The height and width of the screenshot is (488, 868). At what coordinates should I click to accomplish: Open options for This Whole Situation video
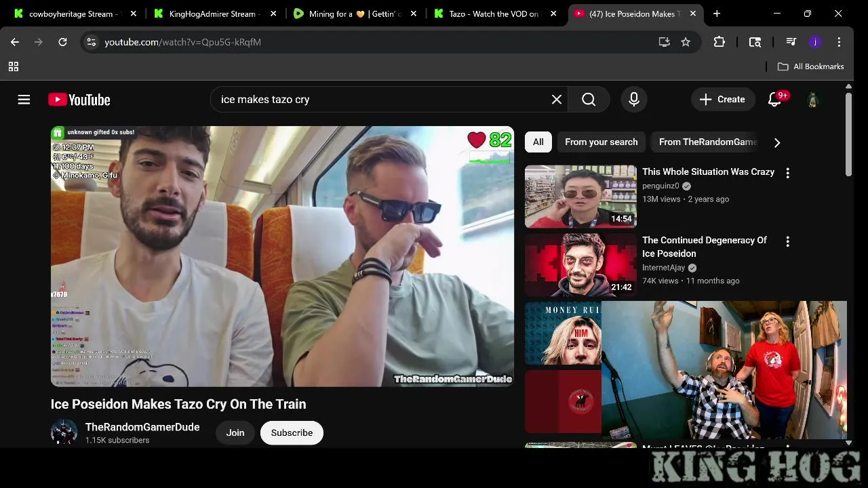click(x=787, y=173)
